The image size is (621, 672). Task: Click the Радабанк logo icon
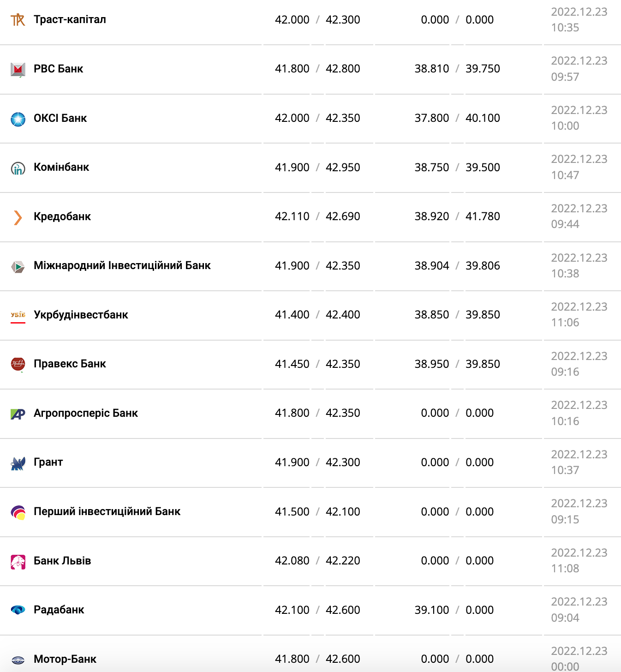point(18,610)
